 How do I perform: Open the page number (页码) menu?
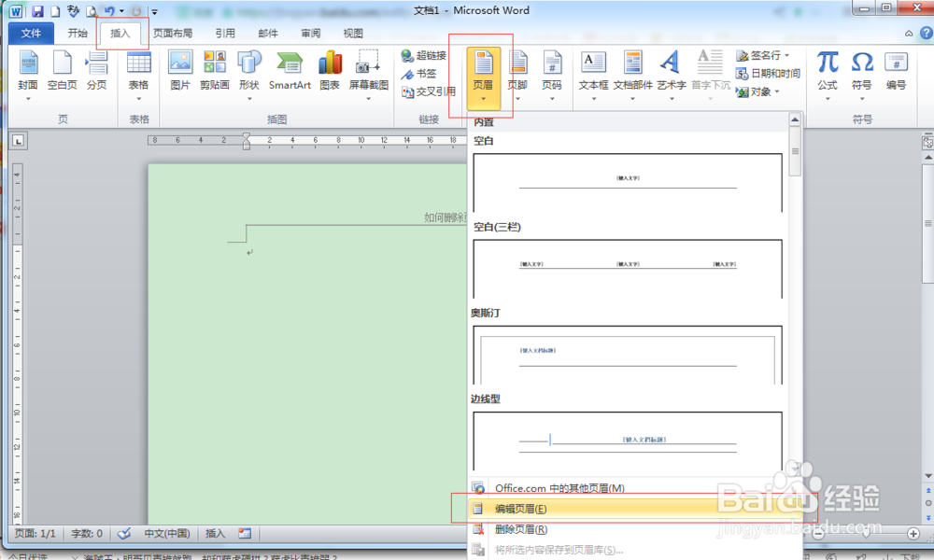(552, 77)
